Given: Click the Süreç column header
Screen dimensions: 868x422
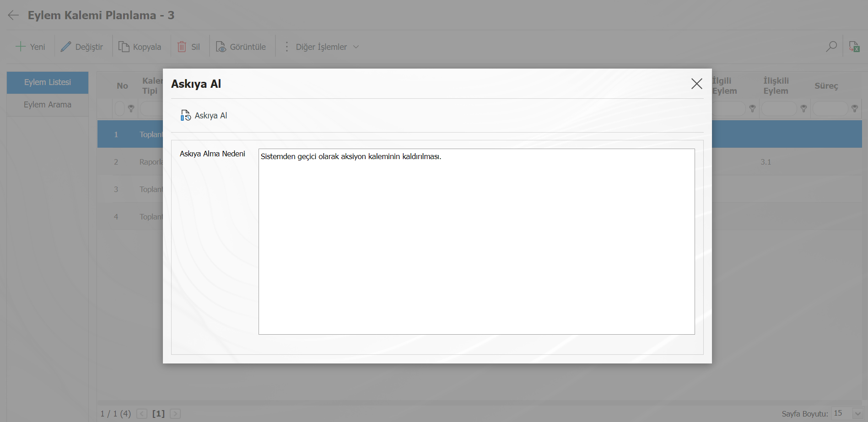Looking at the screenshot, I should tap(826, 85).
